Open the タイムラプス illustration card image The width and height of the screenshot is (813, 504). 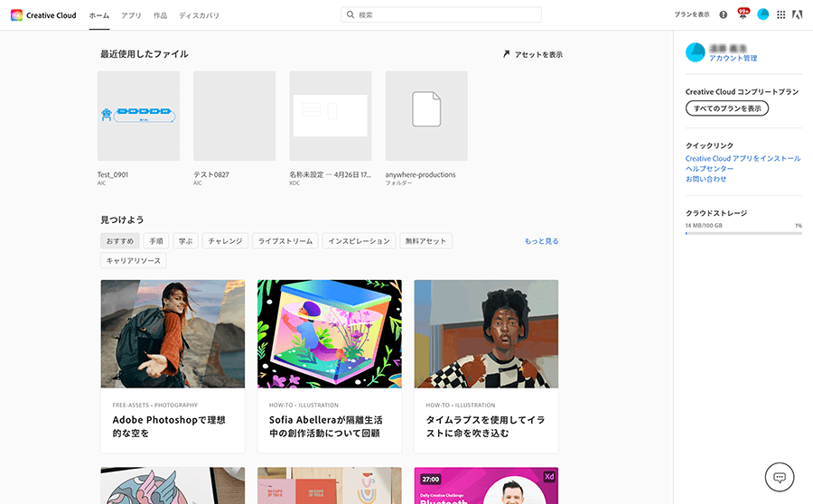pos(486,334)
